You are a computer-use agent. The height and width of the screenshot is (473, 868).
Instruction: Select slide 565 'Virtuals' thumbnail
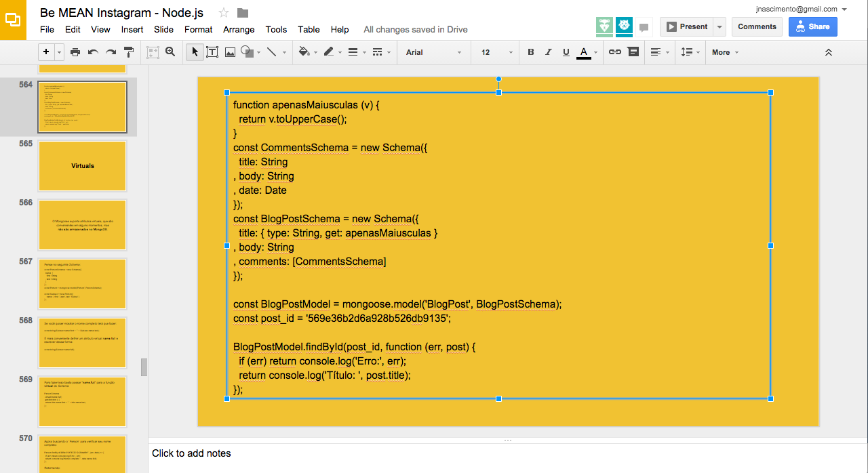(82, 166)
